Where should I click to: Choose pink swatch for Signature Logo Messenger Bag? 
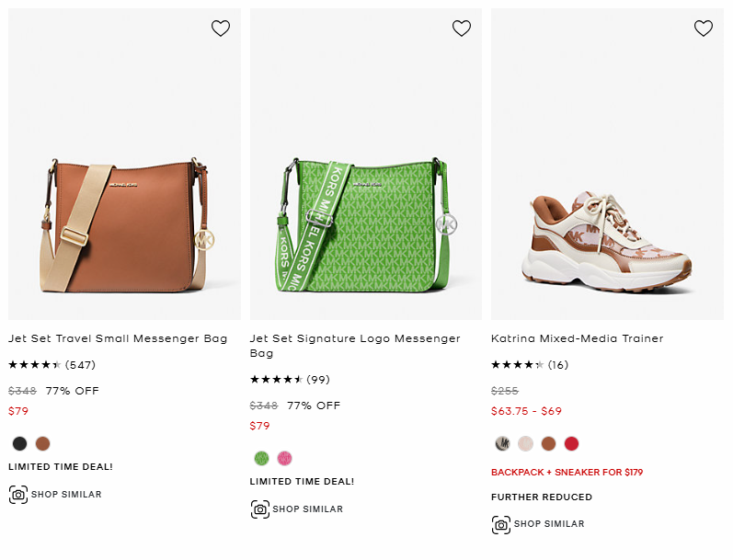tap(284, 458)
